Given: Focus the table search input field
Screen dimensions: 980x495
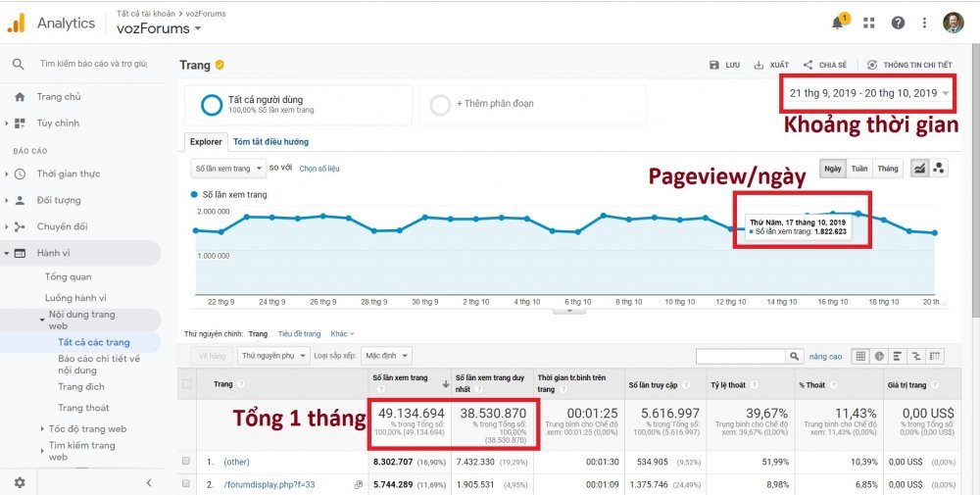Looking at the screenshot, I should pyautogui.click(x=741, y=356).
